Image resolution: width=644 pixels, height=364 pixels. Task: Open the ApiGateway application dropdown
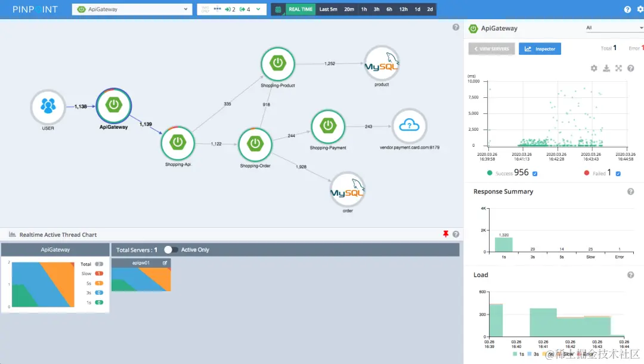tap(132, 9)
